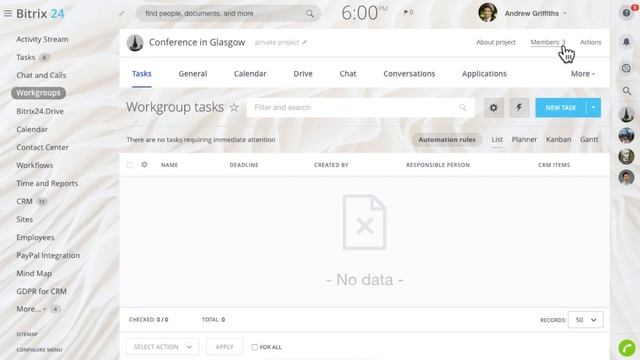Screen dimensions: 640x360
Task: Open the Actions link
Action: pyautogui.click(x=591, y=42)
